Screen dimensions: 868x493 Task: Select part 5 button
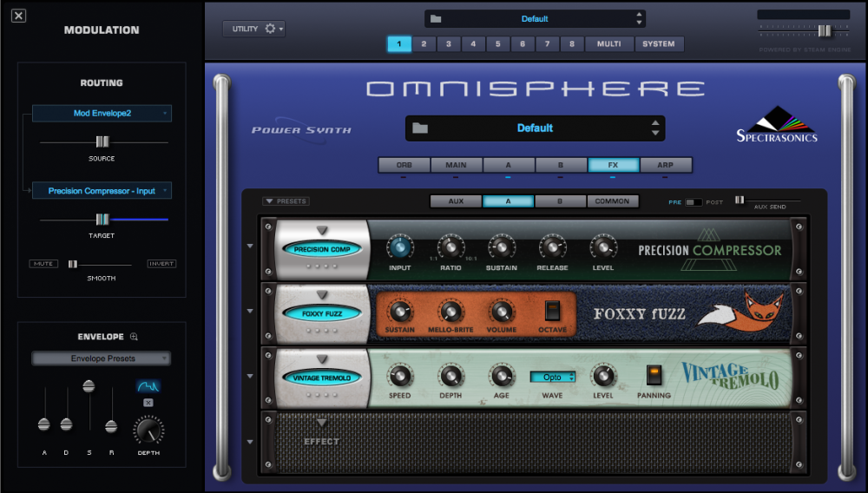tap(497, 43)
